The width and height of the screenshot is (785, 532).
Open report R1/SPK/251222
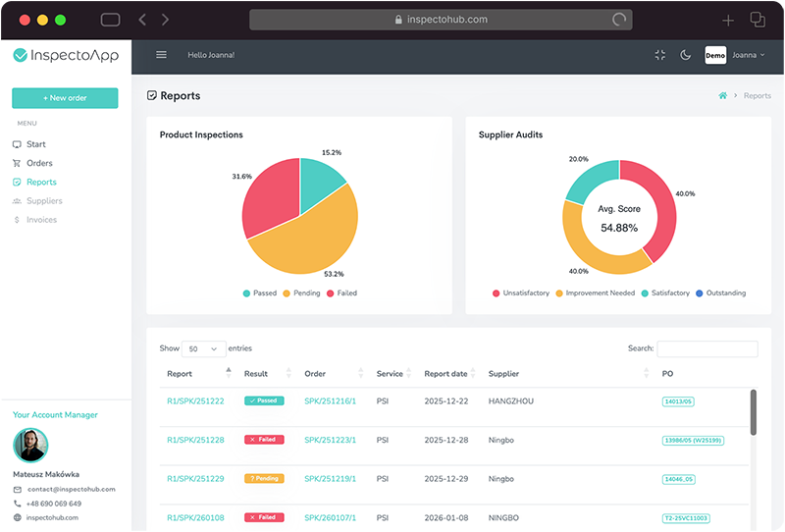[195, 401]
